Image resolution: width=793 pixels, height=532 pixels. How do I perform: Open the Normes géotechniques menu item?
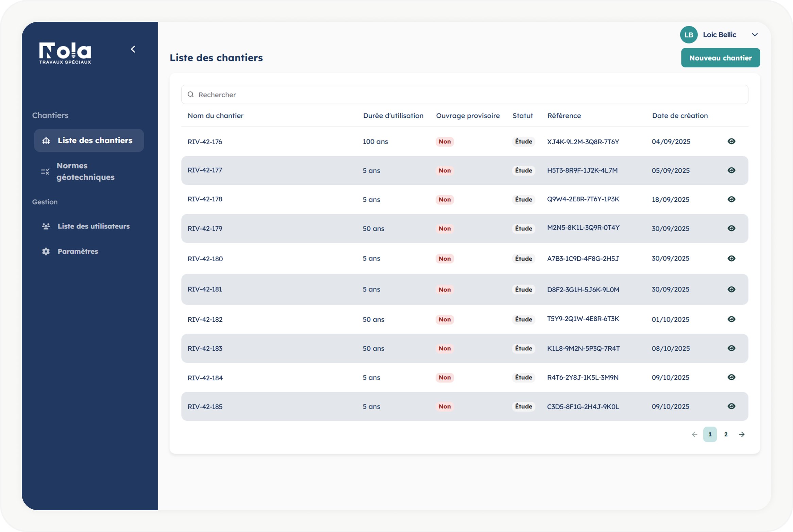85,171
